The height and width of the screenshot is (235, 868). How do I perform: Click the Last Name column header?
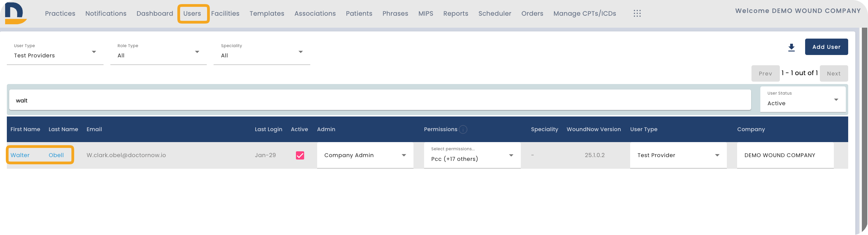63,129
